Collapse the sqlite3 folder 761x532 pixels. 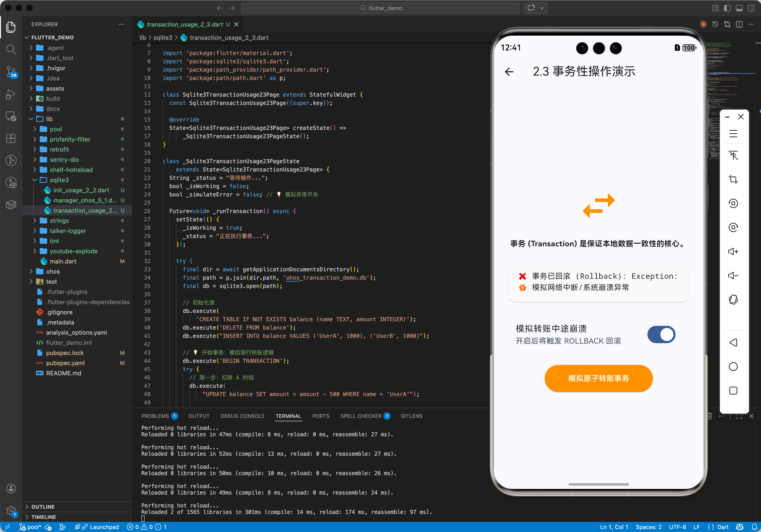tap(59, 180)
